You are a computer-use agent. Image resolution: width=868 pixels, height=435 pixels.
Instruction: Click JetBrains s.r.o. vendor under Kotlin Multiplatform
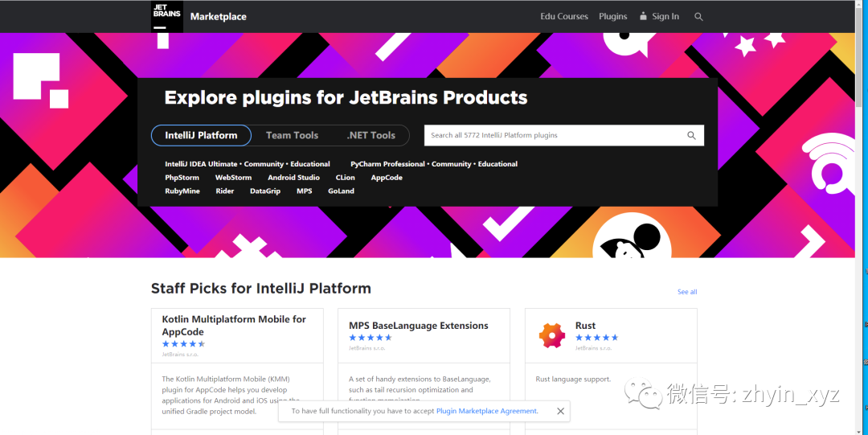[180, 354]
